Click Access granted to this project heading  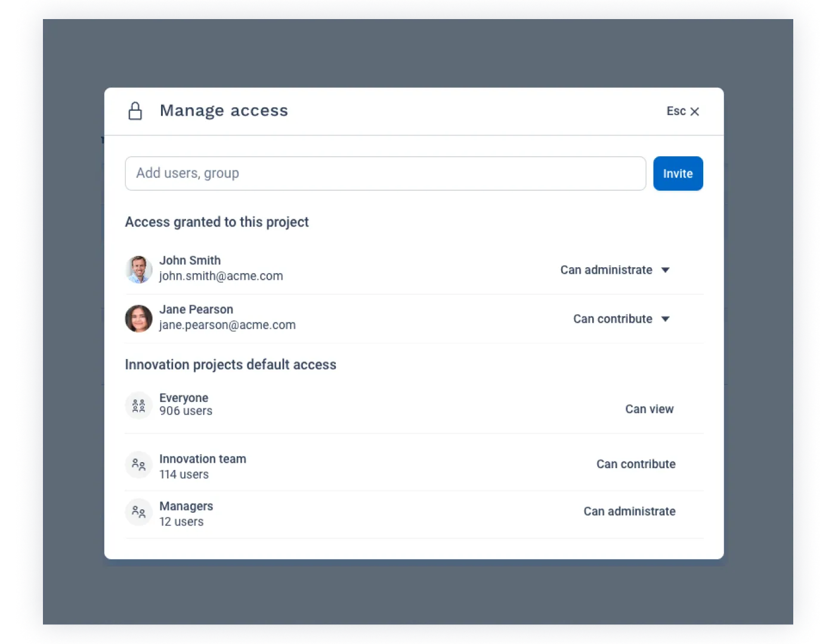coord(217,222)
